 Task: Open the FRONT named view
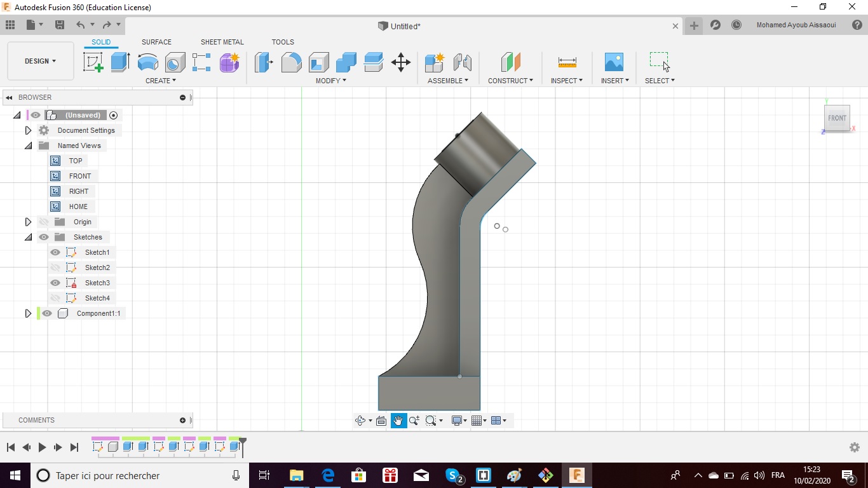[79, 176]
